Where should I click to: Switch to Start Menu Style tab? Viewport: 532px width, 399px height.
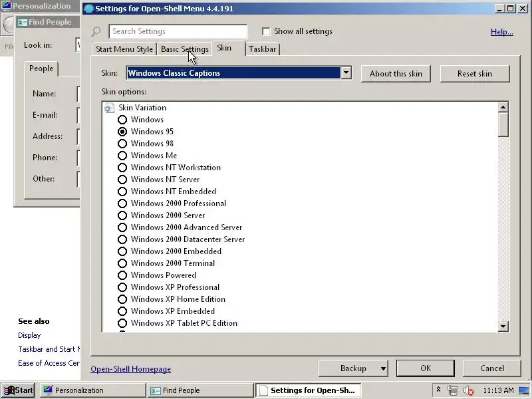[x=124, y=49]
